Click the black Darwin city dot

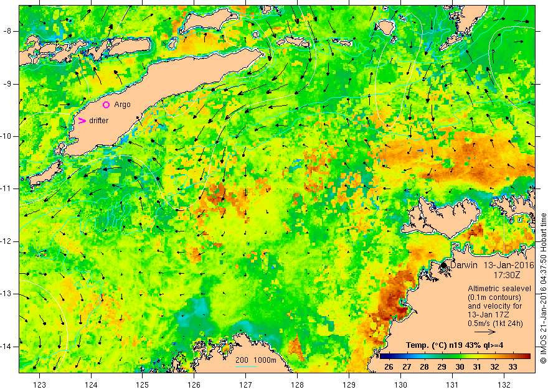pos(444,265)
